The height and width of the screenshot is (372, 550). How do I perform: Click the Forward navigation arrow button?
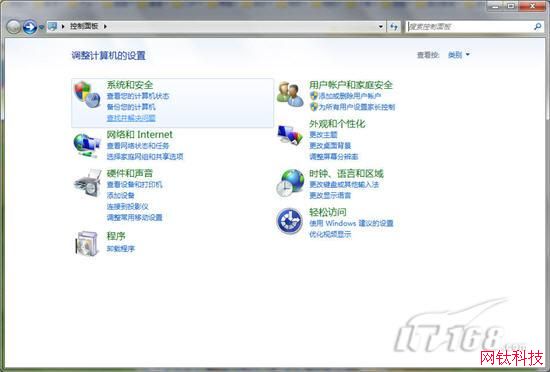pyautogui.click(x=30, y=27)
